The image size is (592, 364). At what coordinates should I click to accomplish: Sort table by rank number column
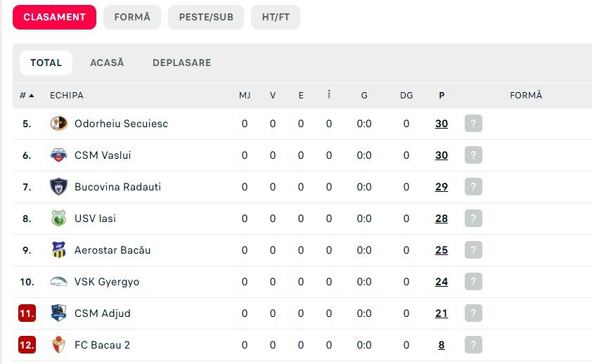pos(27,96)
